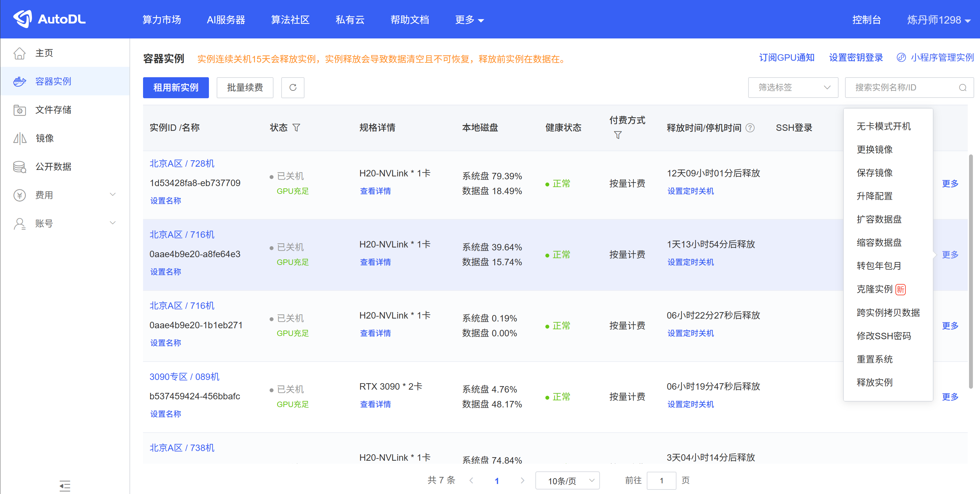Open 容器实例 in the sidebar

53,81
